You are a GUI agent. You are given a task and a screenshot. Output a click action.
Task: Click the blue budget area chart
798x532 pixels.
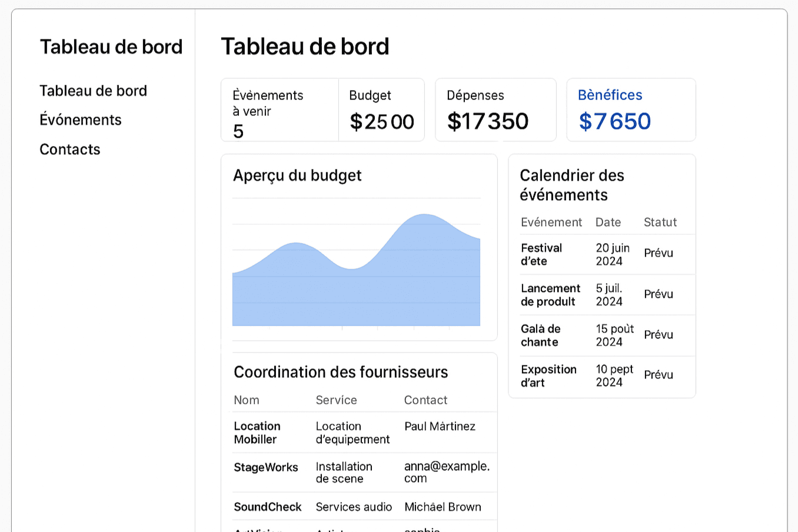(356, 270)
